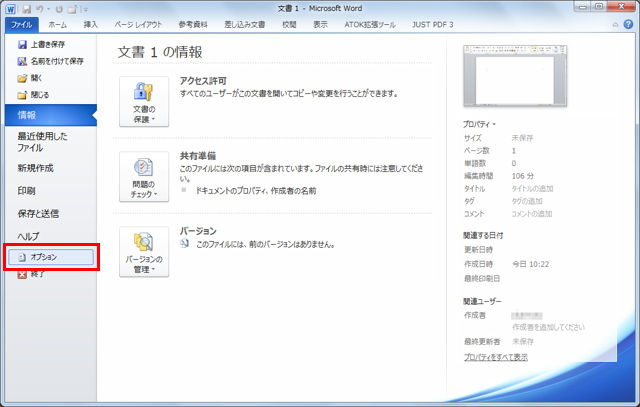Open the ATOK拡張ツール tab

[x=370, y=24]
